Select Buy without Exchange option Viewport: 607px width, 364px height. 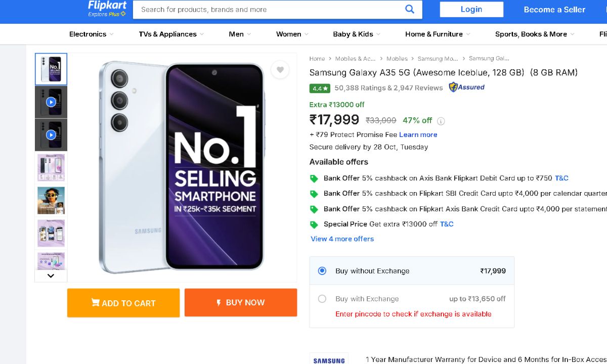point(322,271)
